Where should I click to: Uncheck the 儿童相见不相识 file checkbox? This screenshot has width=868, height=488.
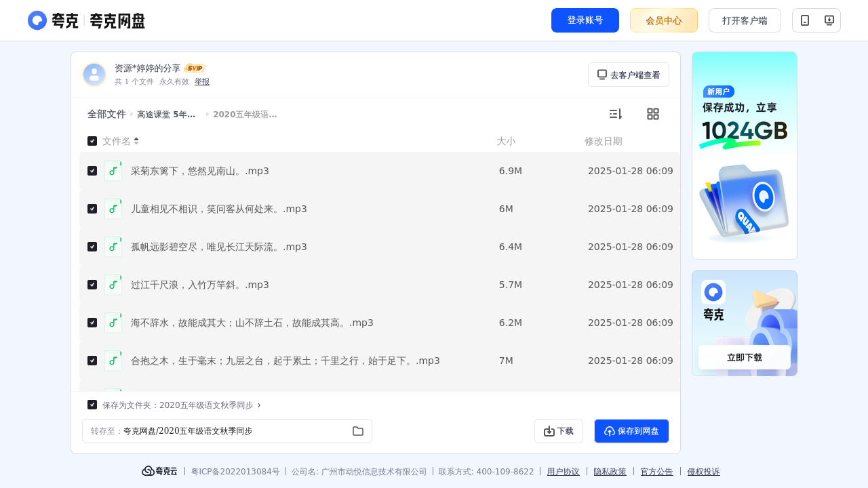point(92,209)
